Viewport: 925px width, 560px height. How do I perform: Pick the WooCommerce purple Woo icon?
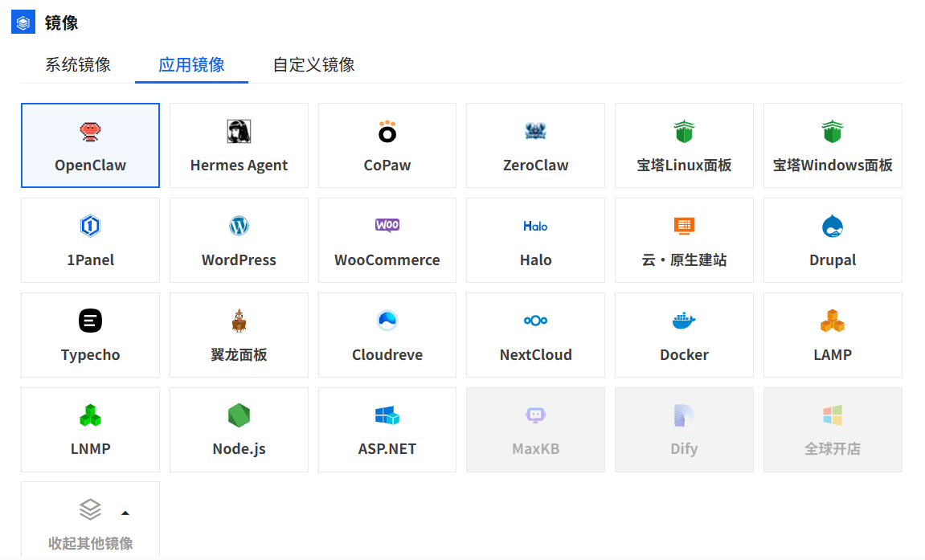pyautogui.click(x=387, y=225)
